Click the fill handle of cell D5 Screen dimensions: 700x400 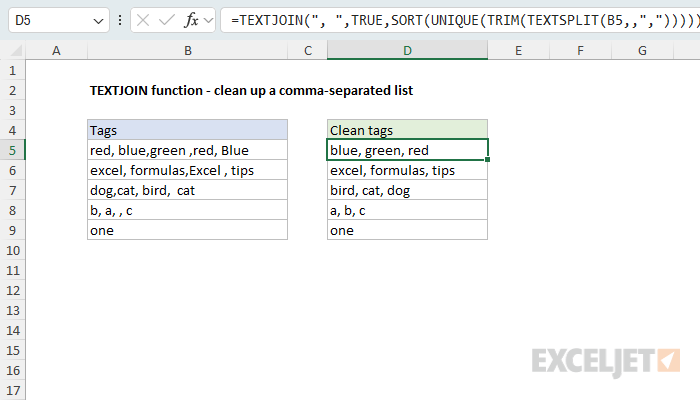(488, 159)
